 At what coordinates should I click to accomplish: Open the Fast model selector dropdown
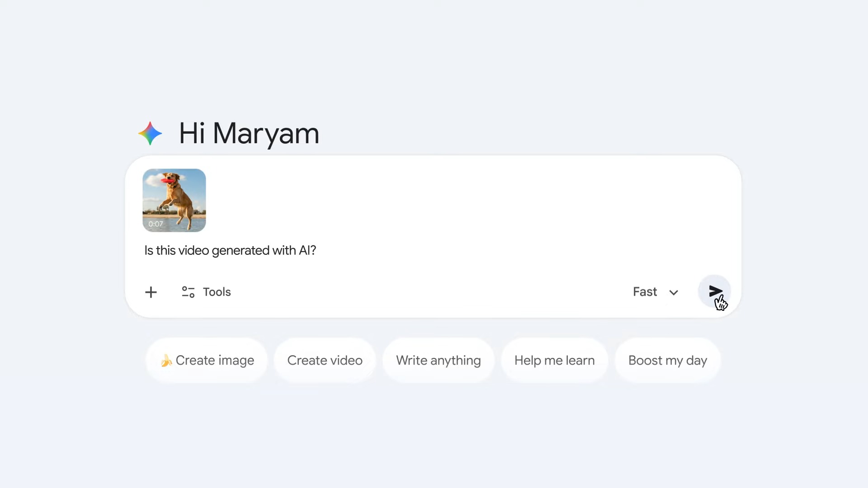655,291
